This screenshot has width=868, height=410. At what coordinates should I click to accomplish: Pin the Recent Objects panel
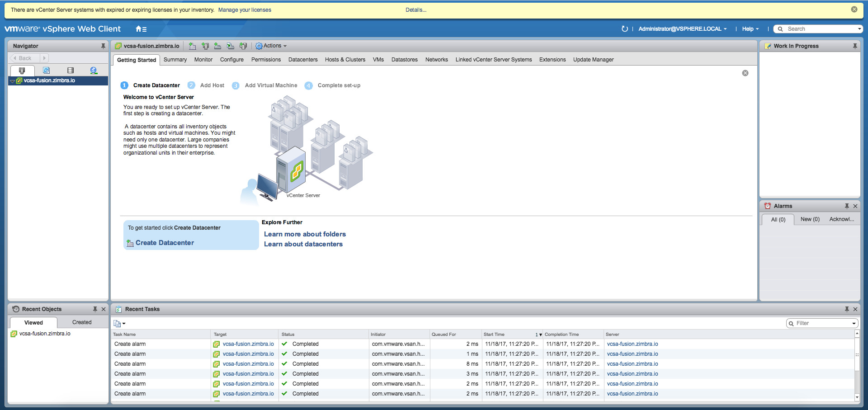point(95,309)
